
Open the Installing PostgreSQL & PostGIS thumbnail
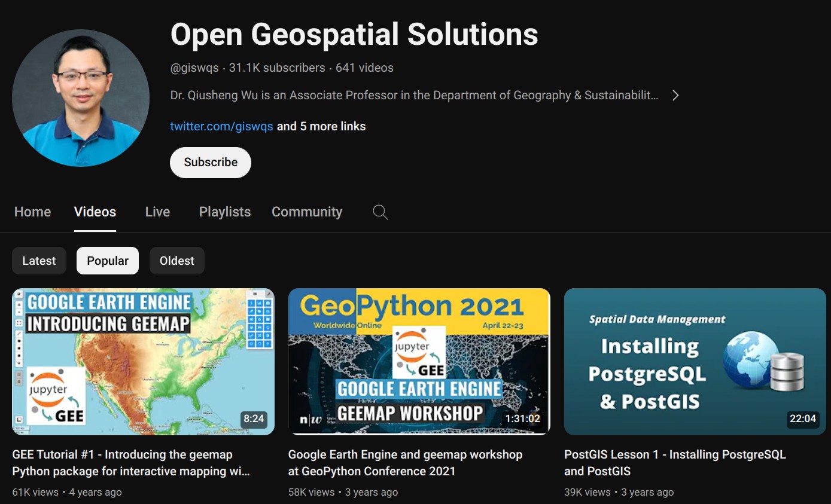pos(695,362)
